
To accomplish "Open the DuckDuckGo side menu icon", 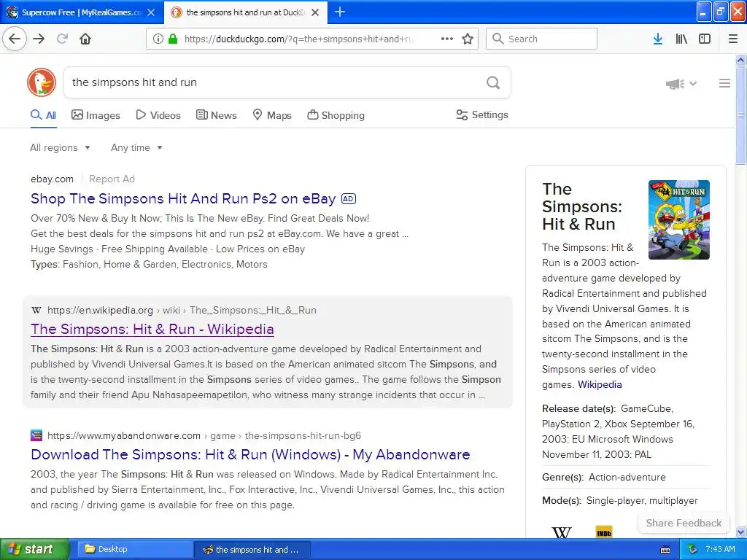I will (x=724, y=83).
